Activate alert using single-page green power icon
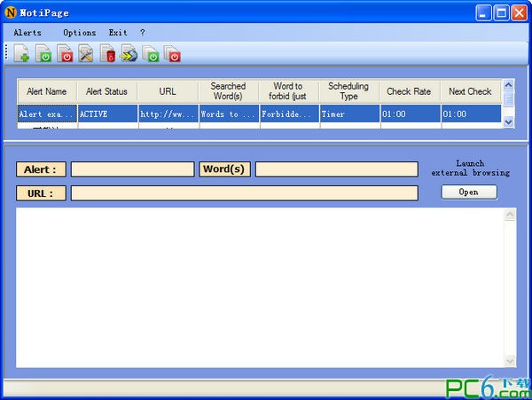532x400 pixels. pos(43,53)
